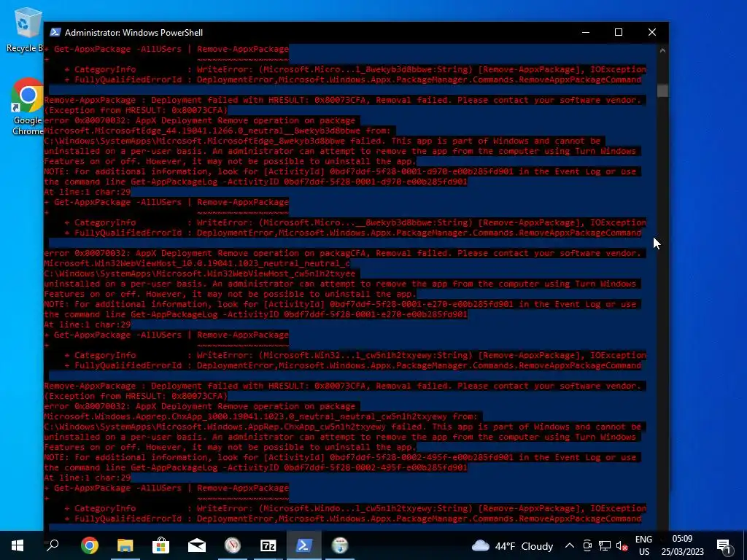747x560 pixels.
Task: Maximize the PowerShell window
Action: tap(619, 32)
